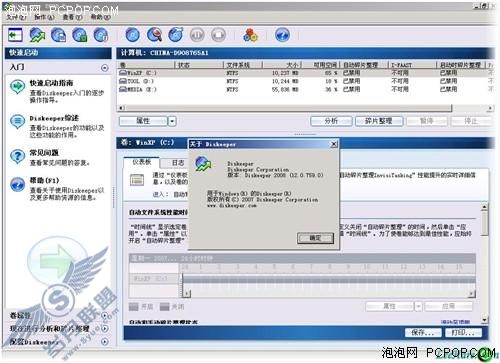Click the lower 属性 button near timeline
The height and width of the screenshot is (363, 500).
[x=390, y=306]
